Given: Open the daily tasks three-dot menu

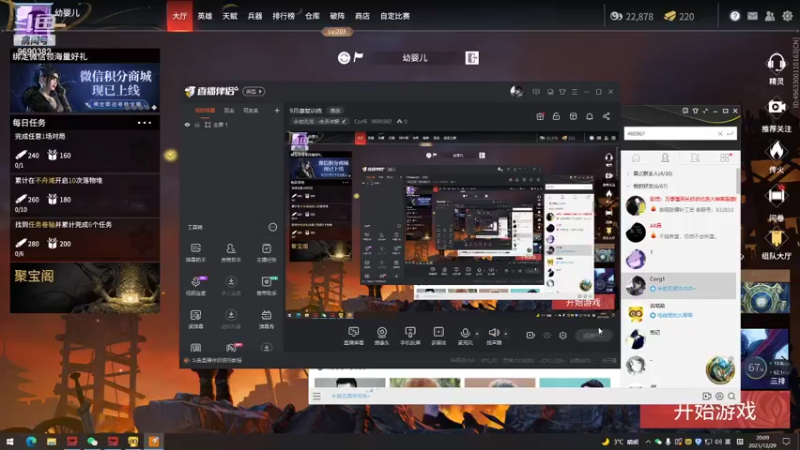Looking at the screenshot, I should coord(144,123).
